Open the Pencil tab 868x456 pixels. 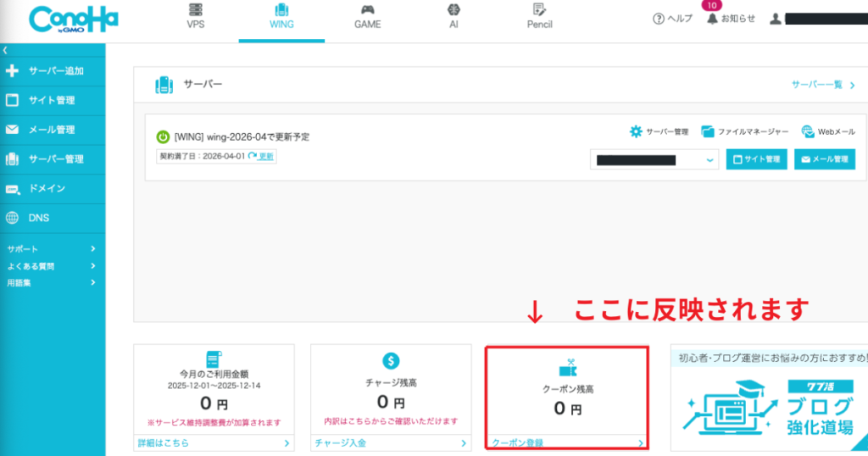[x=539, y=17]
